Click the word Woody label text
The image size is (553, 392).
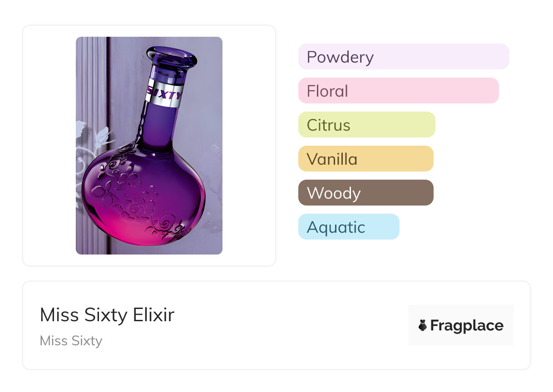[x=334, y=193]
